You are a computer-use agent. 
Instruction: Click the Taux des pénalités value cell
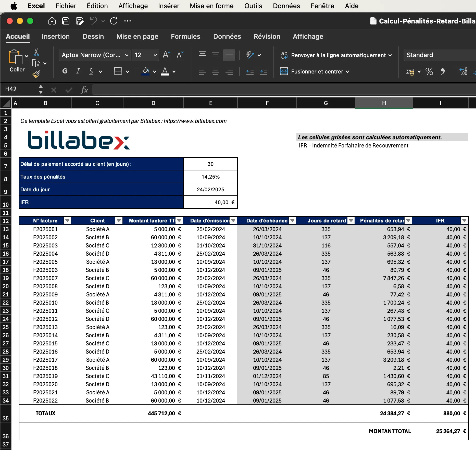[210, 177]
